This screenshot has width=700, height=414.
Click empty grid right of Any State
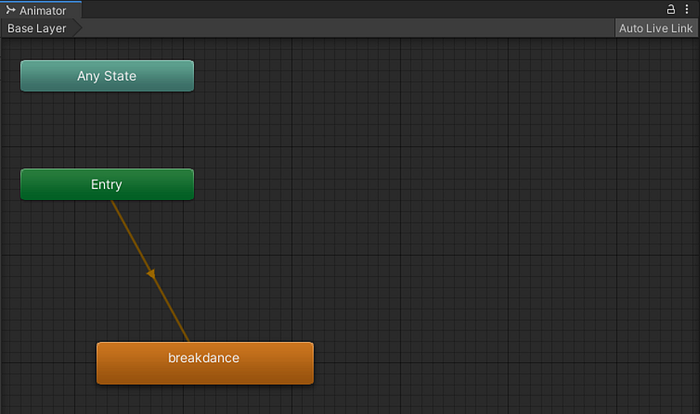pyautogui.click(x=400, y=76)
